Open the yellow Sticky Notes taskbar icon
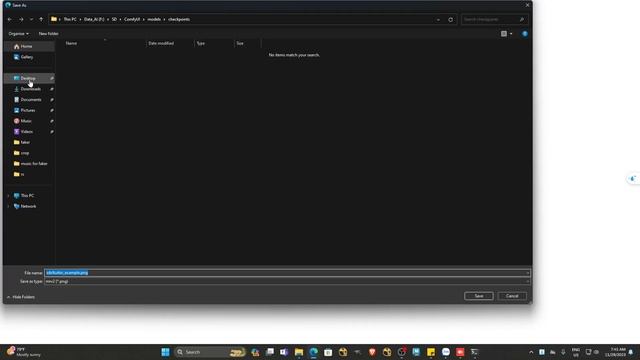This screenshot has height=360, width=640. point(431,352)
